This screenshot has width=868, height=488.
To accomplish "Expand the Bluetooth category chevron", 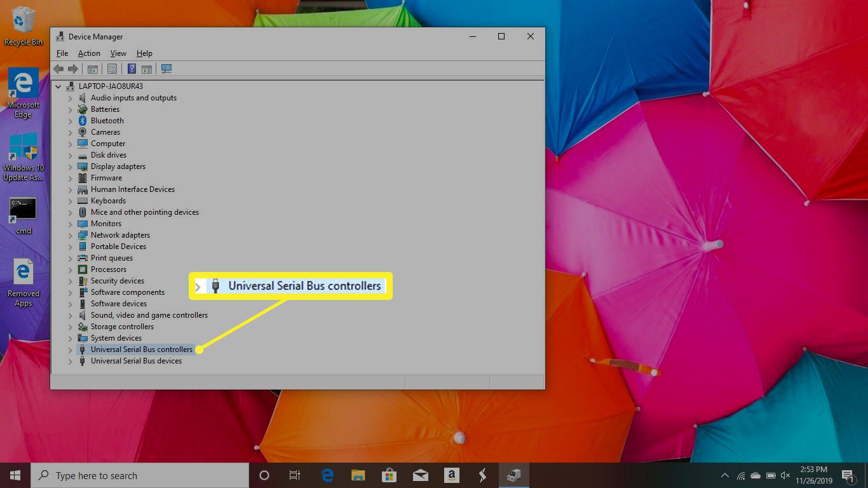I will pos(71,121).
